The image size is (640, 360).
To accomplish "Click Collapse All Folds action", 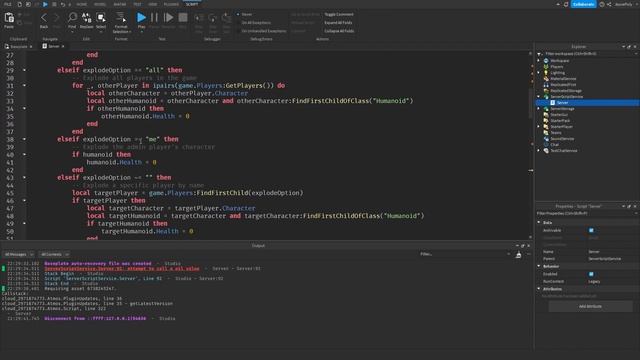I will [x=339, y=31].
